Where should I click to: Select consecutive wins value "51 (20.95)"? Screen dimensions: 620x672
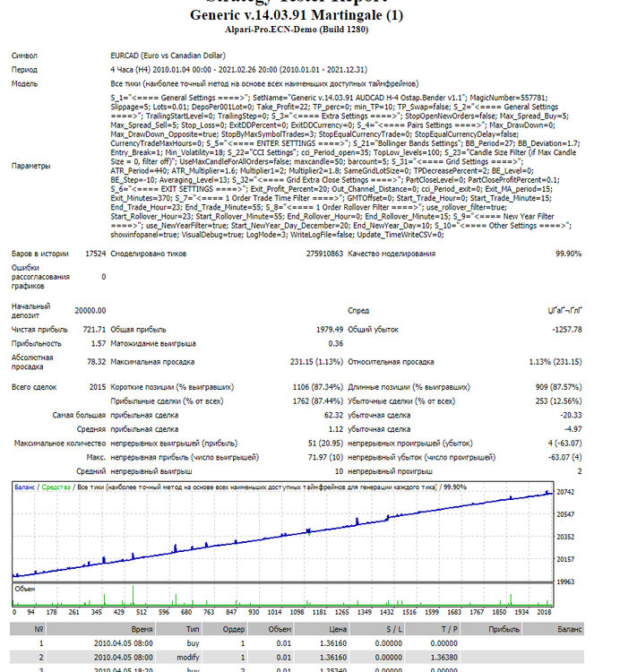tap(325, 444)
